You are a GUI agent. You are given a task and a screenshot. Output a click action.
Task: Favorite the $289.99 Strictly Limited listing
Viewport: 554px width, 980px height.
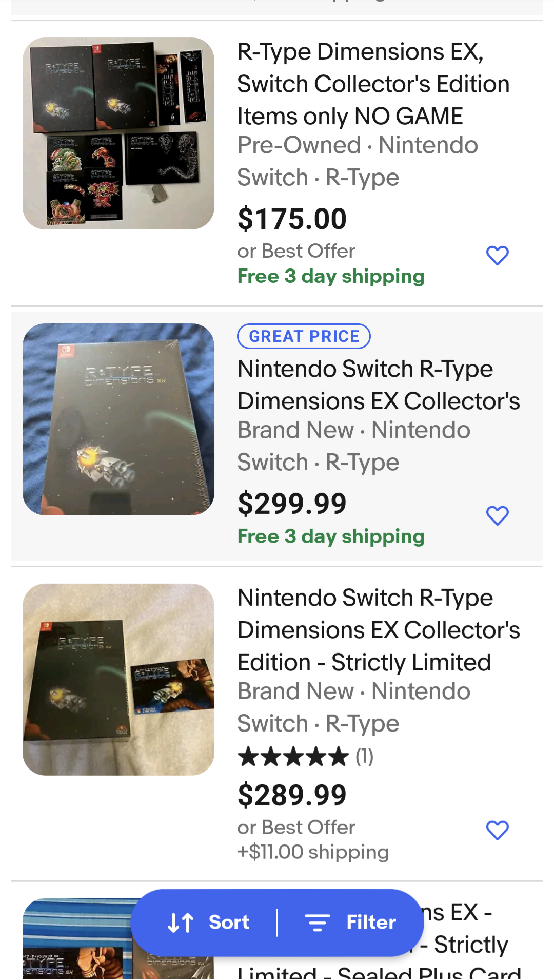tap(497, 830)
